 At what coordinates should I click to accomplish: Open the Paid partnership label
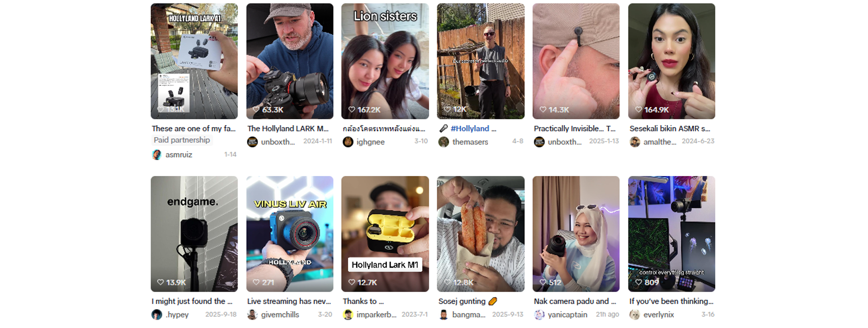182,140
